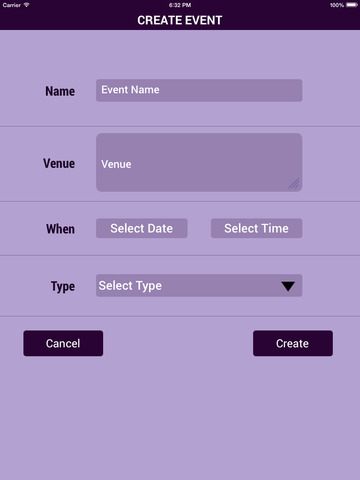Tap the Wi-Fi icon in status bar
The image size is (360, 480).
[x=26, y=5]
